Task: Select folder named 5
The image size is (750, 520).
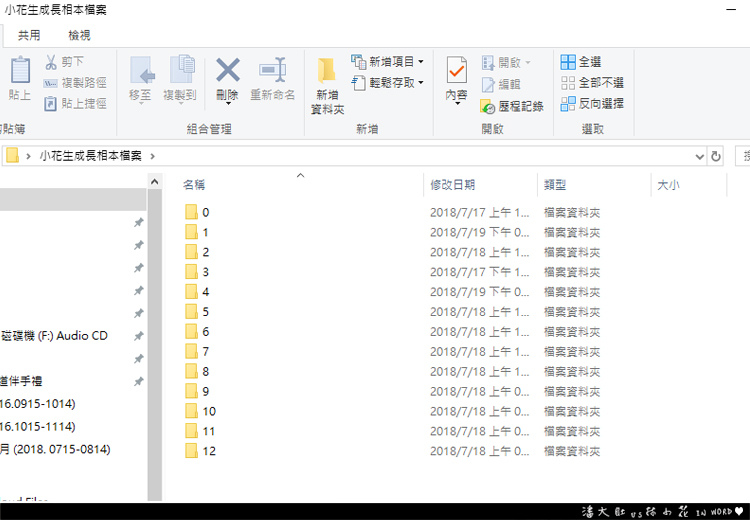Action: pyautogui.click(x=197, y=312)
